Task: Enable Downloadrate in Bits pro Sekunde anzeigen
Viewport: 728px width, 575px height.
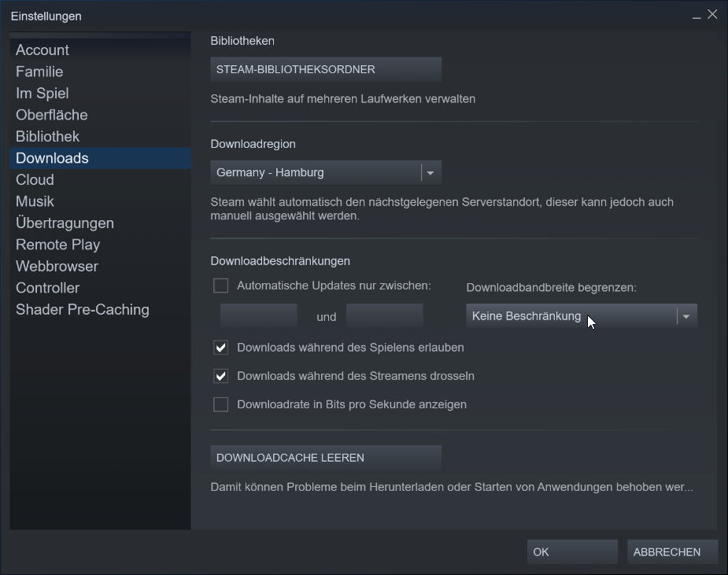Action: pyautogui.click(x=221, y=404)
